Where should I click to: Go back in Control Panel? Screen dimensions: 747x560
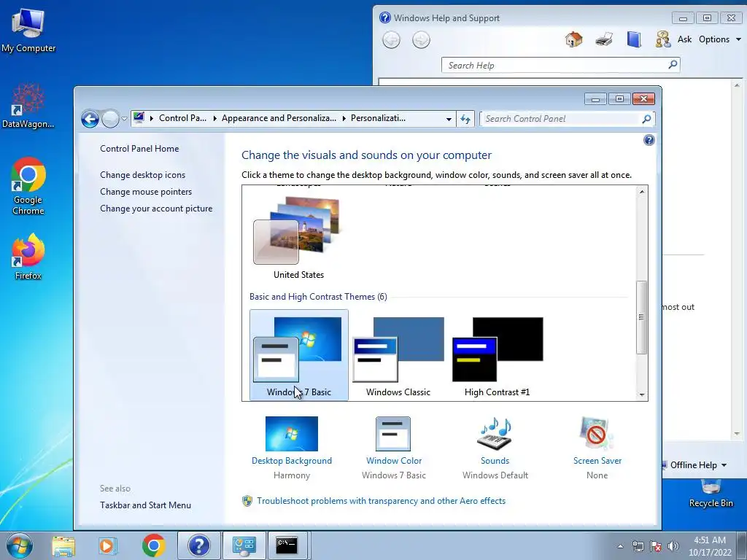90,119
